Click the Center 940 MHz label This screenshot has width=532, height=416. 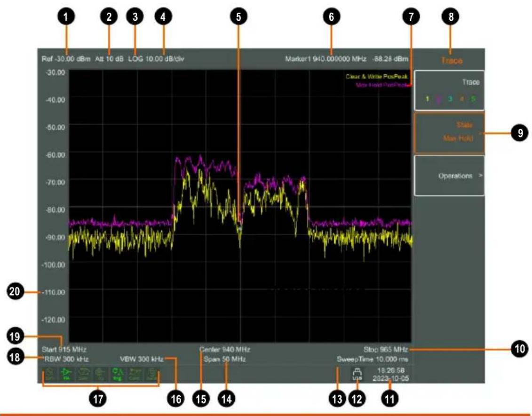[x=225, y=350]
